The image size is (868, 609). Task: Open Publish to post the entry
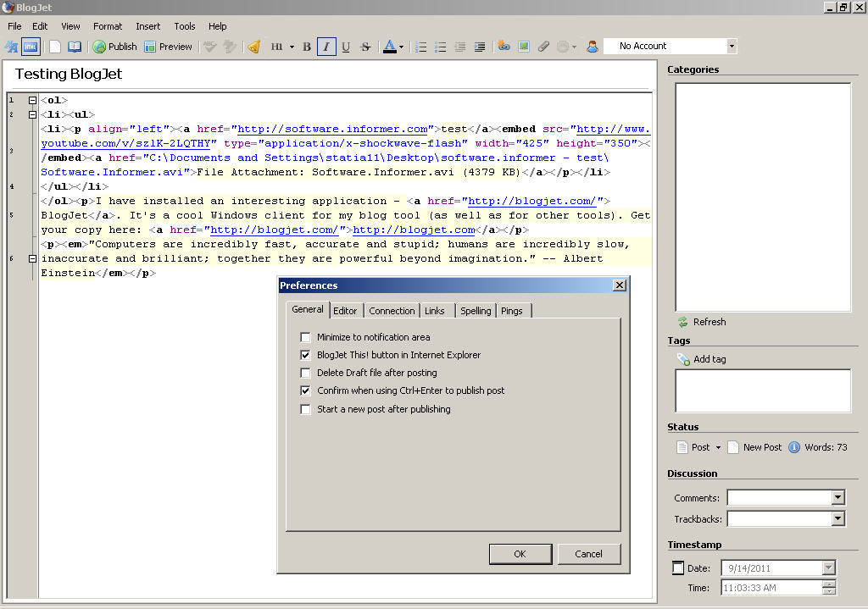coord(114,47)
